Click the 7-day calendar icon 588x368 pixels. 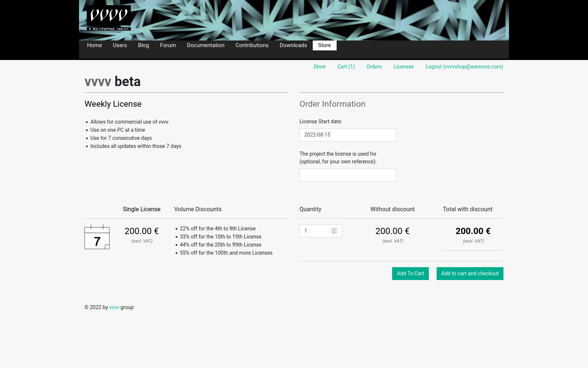[x=97, y=237]
